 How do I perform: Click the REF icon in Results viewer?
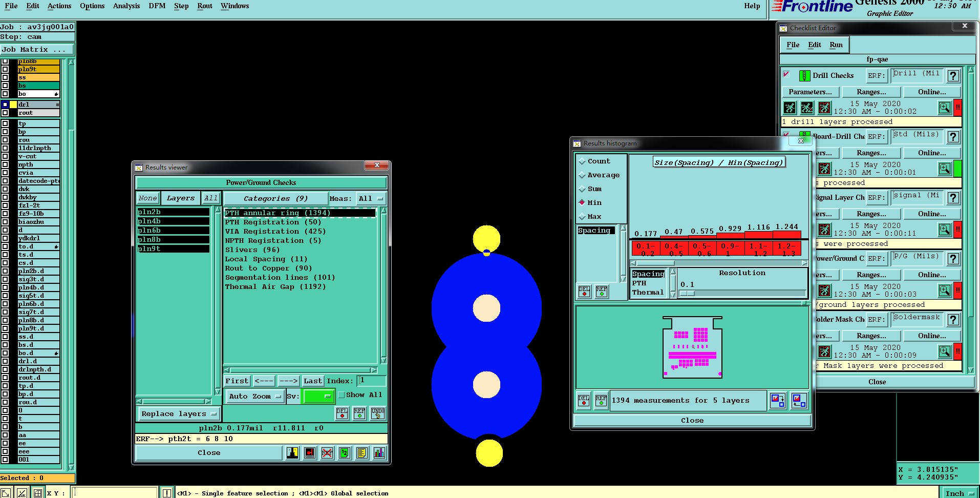coord(359,413)
